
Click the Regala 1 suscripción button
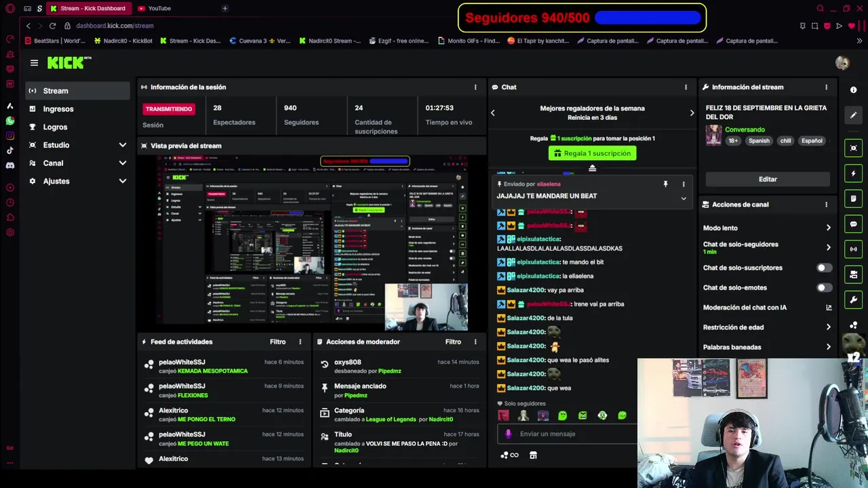click(592, 153)
